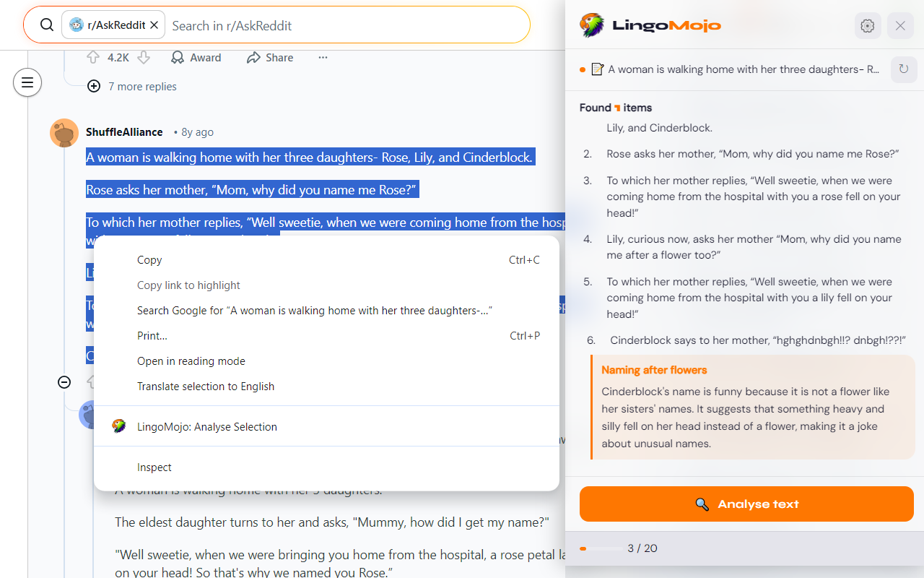Screen dimensions: 924x578
Task: Expand 7 more replies
Action: click(132, 87)
